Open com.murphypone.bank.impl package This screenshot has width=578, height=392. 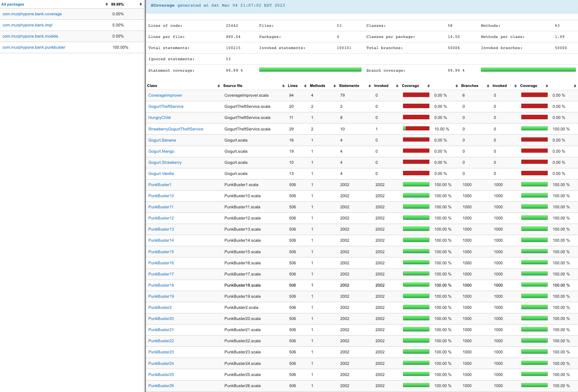[x=27, y=25]
